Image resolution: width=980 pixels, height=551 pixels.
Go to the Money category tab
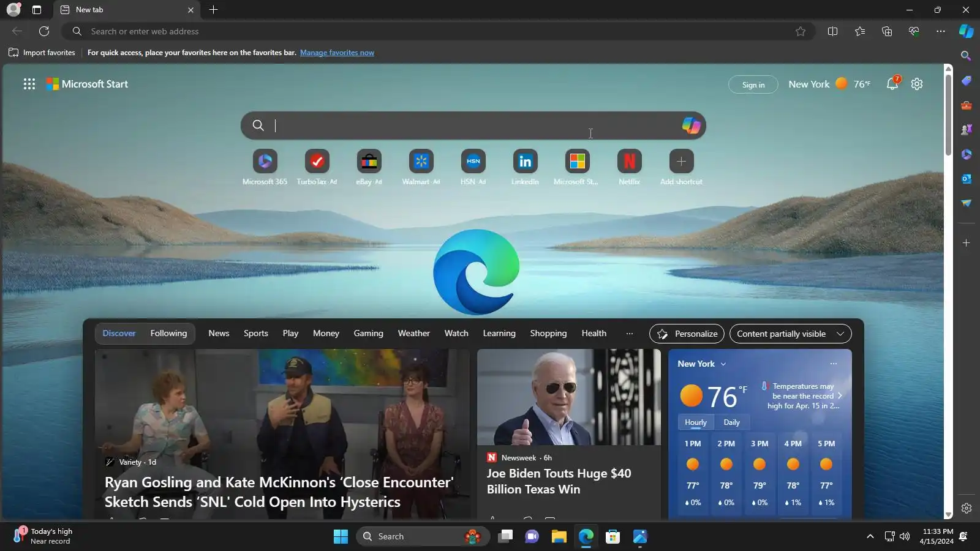tap(326, 334)
